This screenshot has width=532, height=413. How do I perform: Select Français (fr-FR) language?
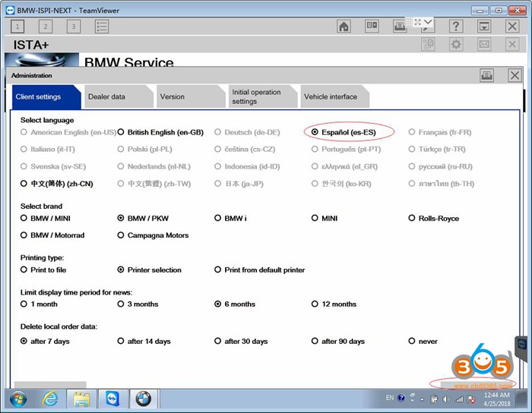[x=412, y=132]
